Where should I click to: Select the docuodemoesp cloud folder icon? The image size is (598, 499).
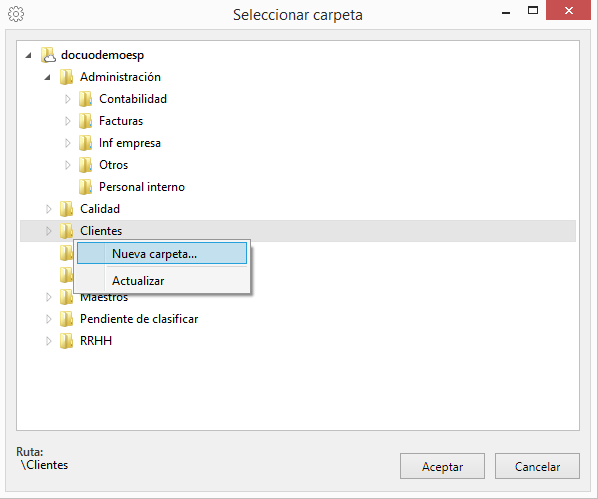[48, 55]
